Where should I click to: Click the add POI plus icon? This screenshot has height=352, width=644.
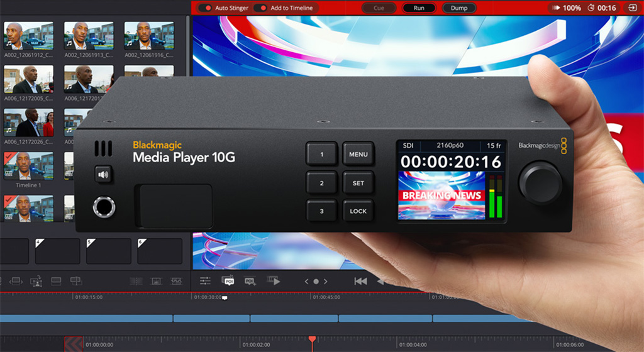250,281
